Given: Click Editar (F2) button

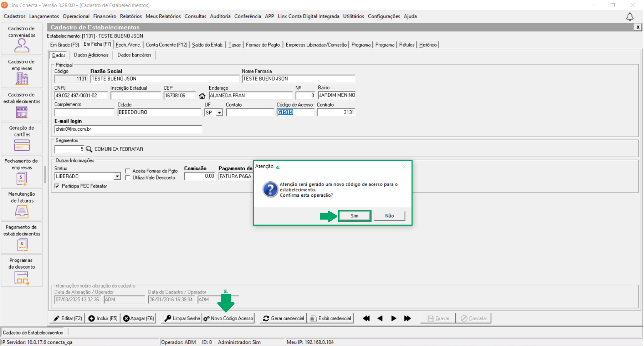Looking at the screenshot, I should click(x=67, y=319).
